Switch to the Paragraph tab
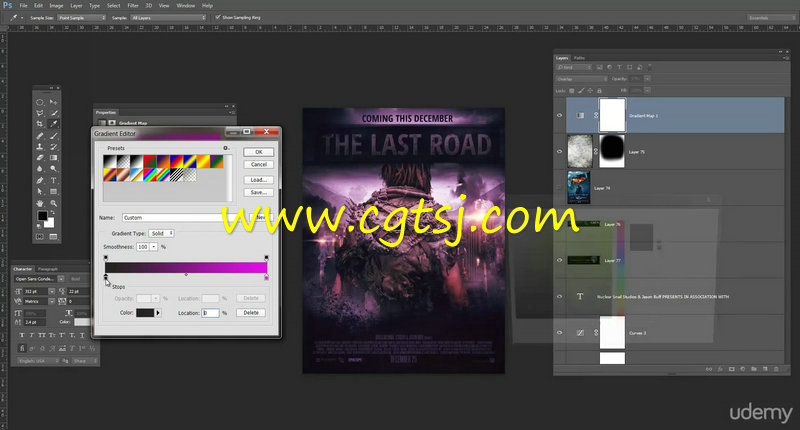Screen dimensions: 800x430 (x=47, y=269)
